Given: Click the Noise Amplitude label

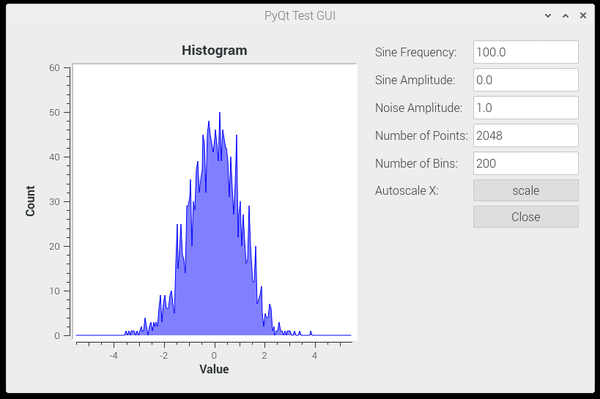Looking at the screenshot, I should pyautogui.click(x=419, y=108).
